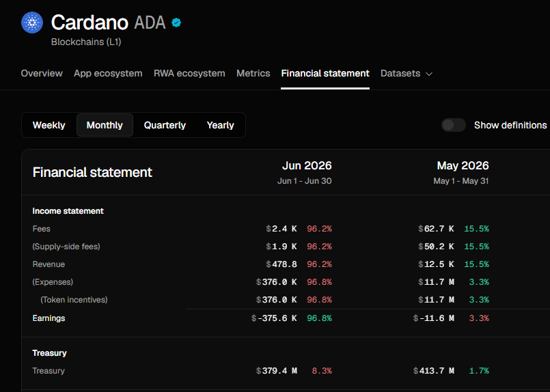550x392 pixels.
Task: Click the June Fees value $2.4 K
Action: click(281, 229)
